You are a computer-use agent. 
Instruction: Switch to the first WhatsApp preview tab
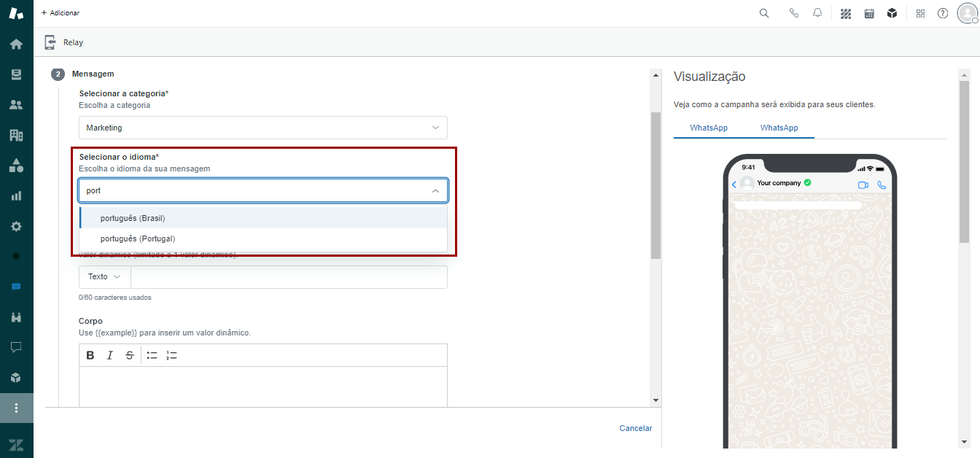tap(709, 128)
